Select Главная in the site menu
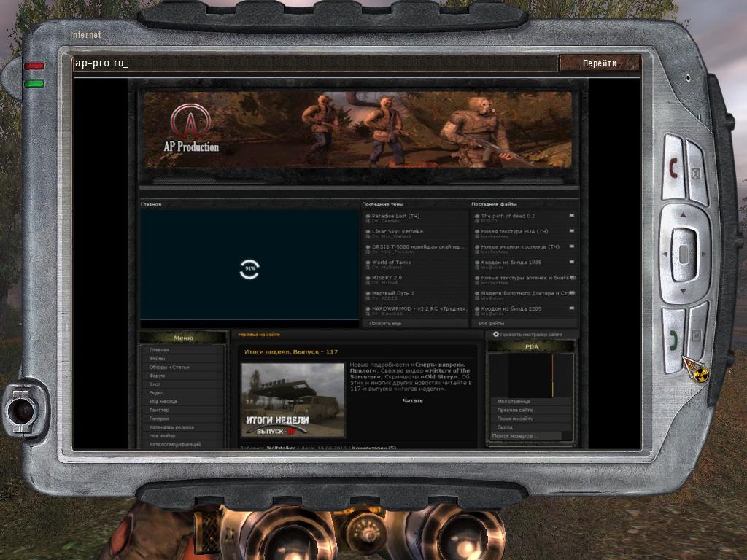Viewport: 747px width, 560px height. tap(159, 350)
